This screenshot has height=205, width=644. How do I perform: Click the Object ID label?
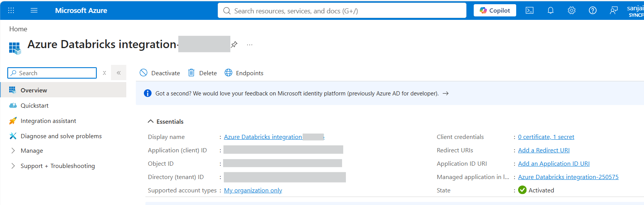[x=161, y=163]
